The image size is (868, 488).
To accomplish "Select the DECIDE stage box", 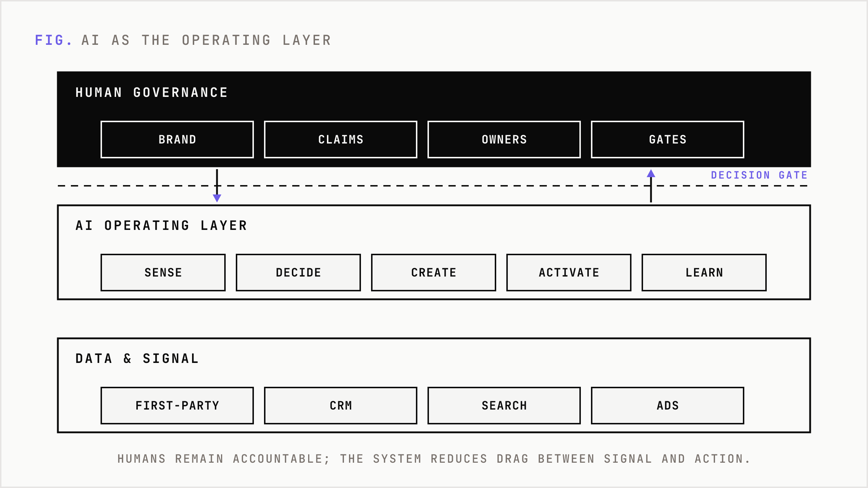I will click(298, 273).
